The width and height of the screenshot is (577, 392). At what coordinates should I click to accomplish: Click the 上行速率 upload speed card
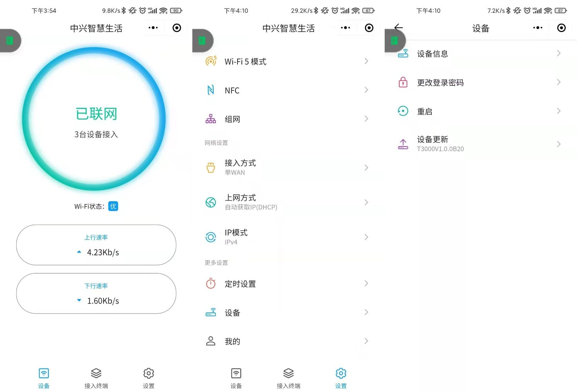(x=96, y=245)
